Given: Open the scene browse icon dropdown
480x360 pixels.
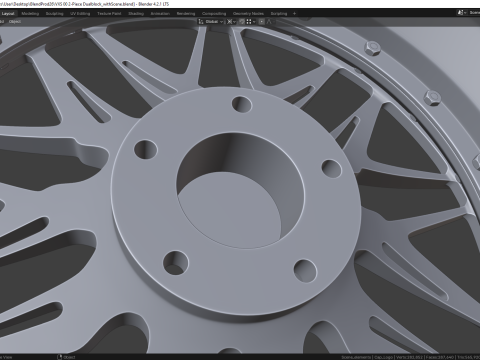Looking at the screenshot, I should click(x=462, y=13).
